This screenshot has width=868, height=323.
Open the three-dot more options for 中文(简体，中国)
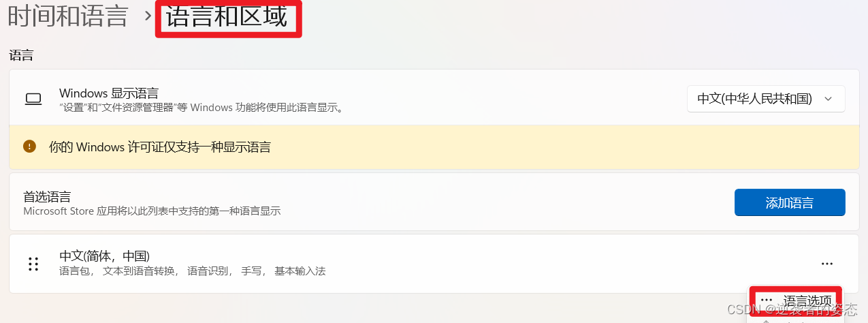click(x=827, y=264)
